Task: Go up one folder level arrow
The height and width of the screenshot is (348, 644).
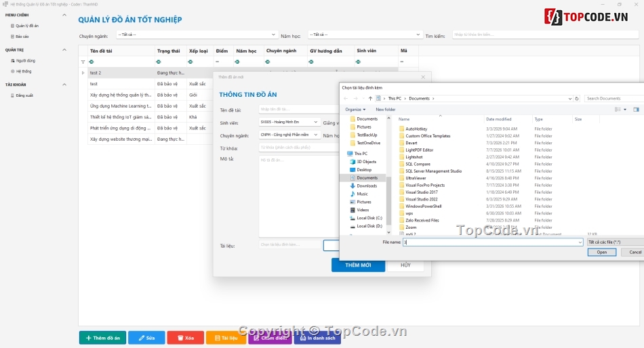Action: click(x=370, y=98)
